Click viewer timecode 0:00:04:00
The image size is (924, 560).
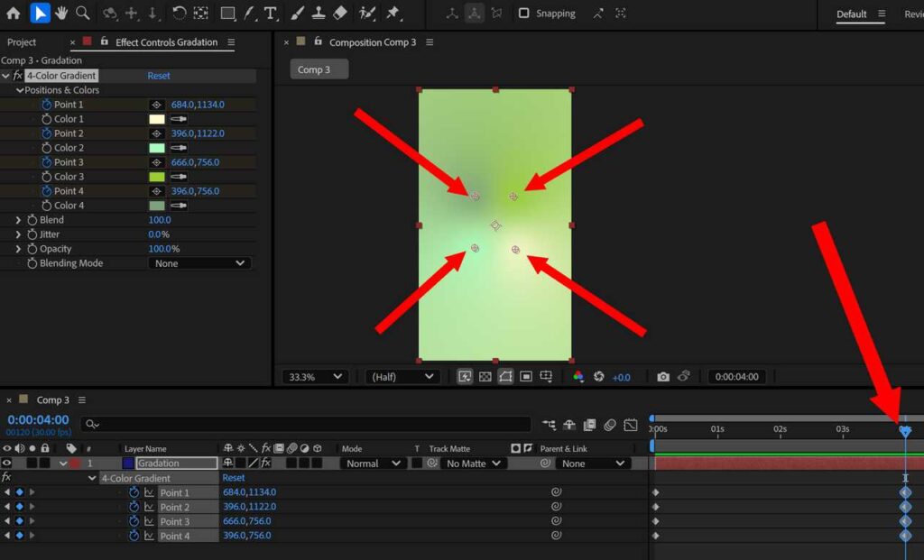736,377
